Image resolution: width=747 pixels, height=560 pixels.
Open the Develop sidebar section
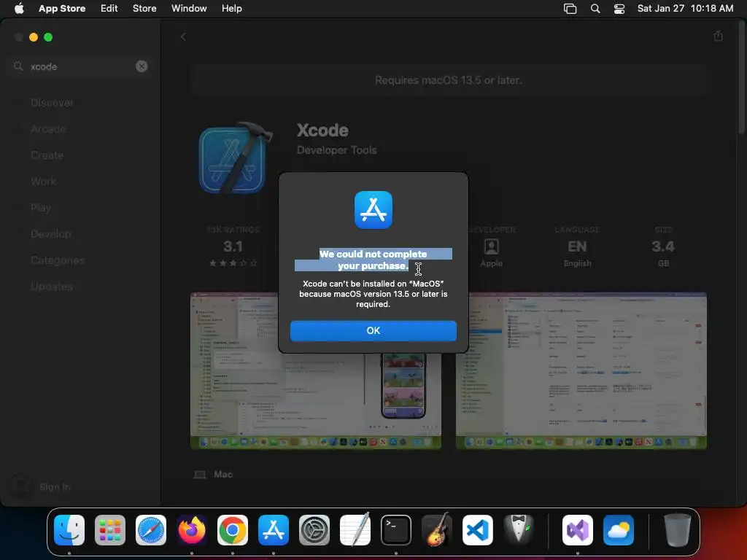pyautogui.click(x=50, y=234)
